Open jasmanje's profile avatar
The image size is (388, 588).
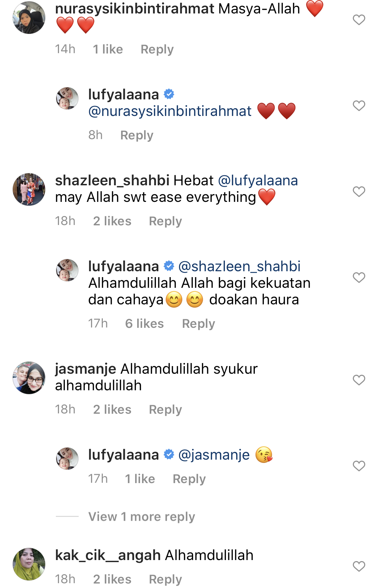click(x=29, y=378)
